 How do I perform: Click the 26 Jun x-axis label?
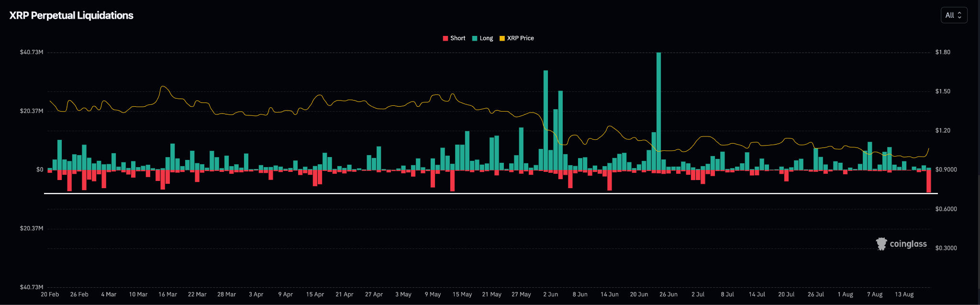coord(668,294)
